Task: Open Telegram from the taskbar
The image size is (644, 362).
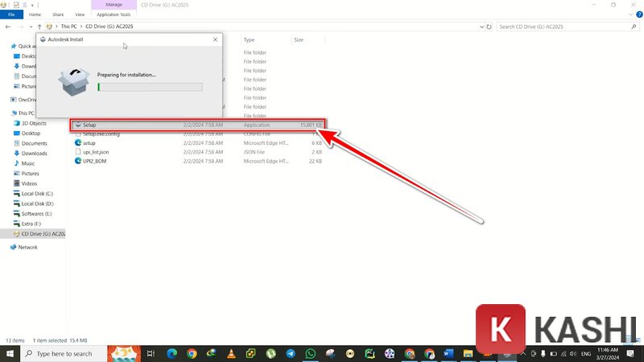Action: [291, 353]
